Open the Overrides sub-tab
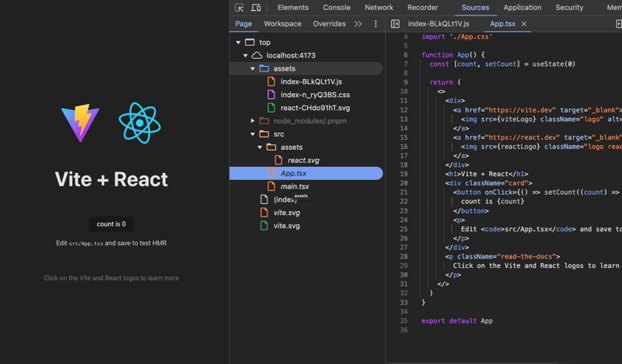Viewport: 622px width, 364px height. (329, 24)
